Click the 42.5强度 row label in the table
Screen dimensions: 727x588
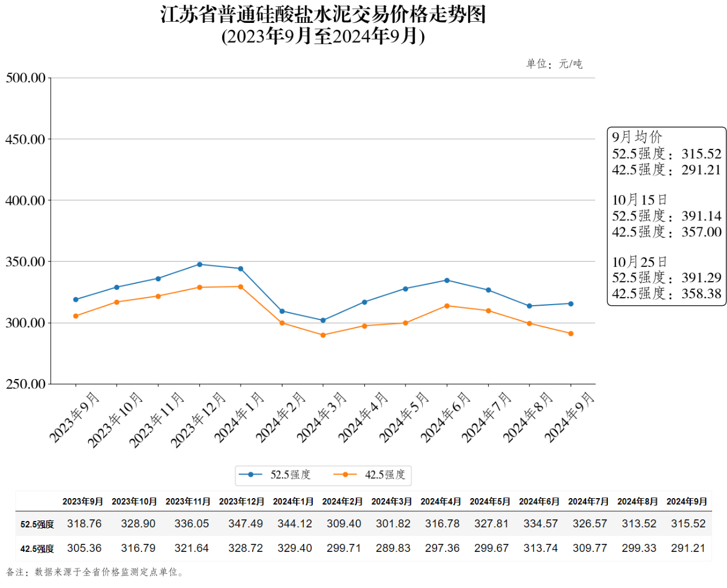click(37, 549)
